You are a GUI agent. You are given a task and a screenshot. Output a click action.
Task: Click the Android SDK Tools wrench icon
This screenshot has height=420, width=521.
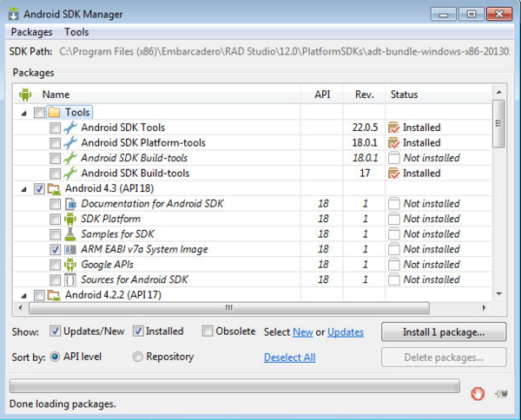[x=70, y=128]
